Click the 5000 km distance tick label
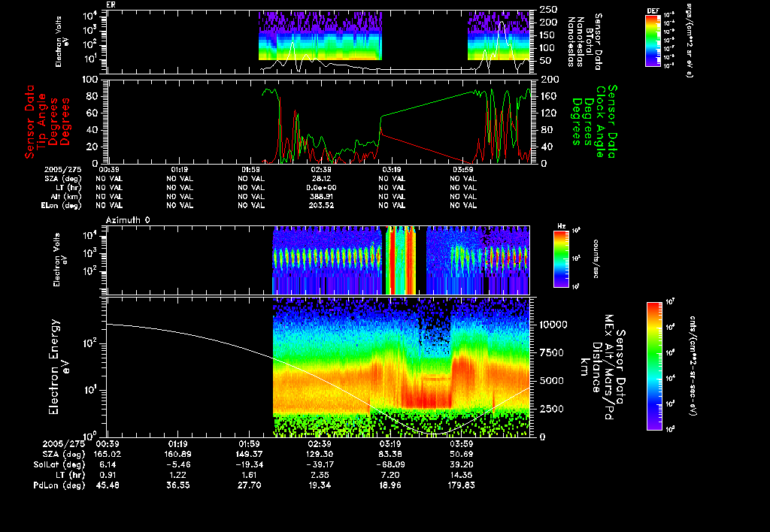Viewport: 770px width, 532px height. point(551,381)
